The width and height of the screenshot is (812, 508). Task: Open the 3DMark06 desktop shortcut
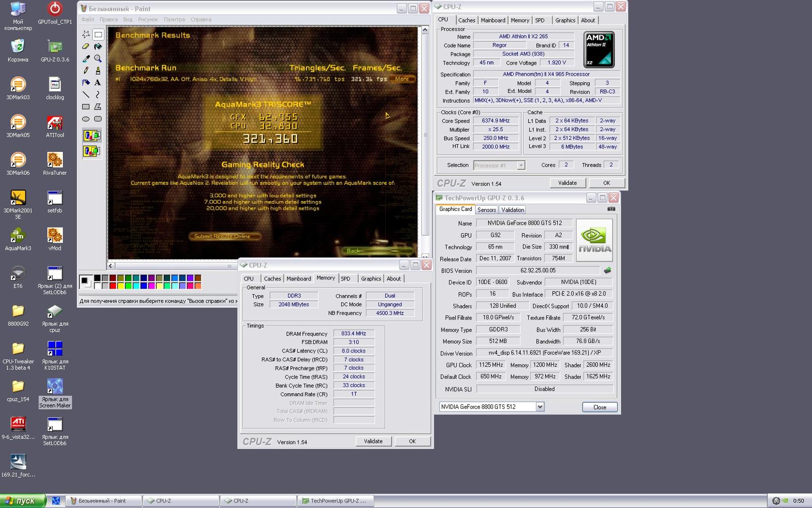pos(18,164)
